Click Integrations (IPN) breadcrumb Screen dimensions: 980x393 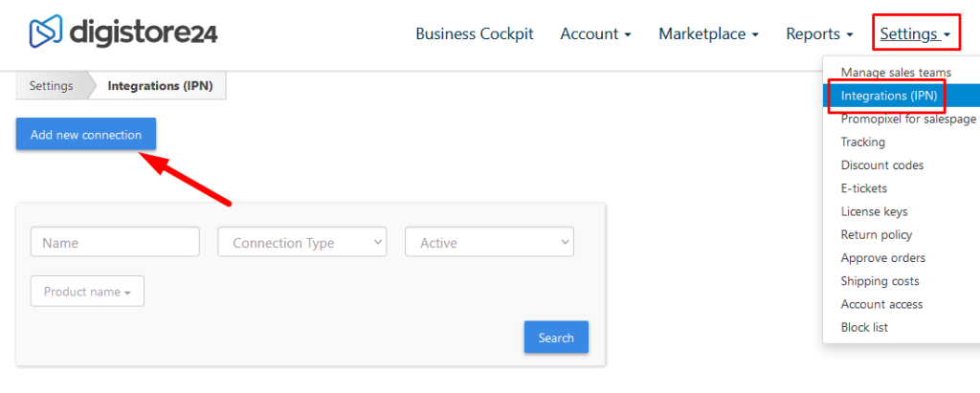160,86
